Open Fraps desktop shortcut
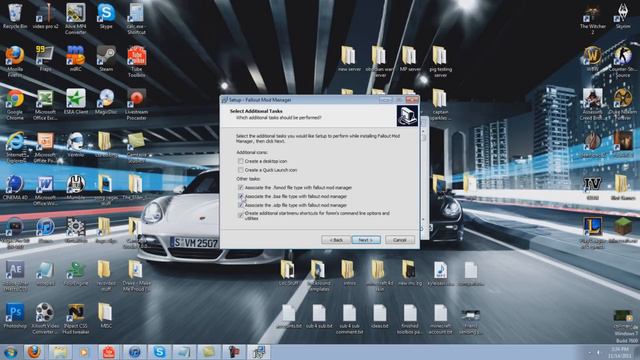This screenshot has width=640, height=360. 45,59
